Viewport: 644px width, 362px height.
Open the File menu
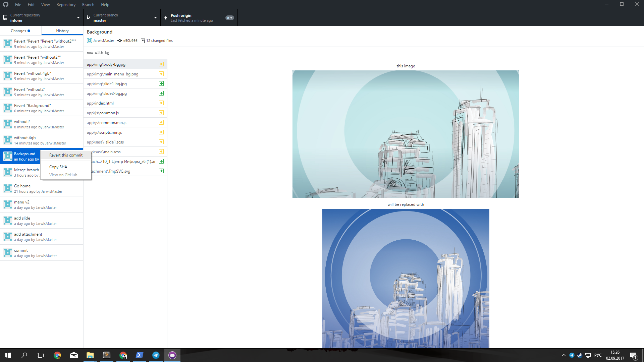tap(18, 4)
